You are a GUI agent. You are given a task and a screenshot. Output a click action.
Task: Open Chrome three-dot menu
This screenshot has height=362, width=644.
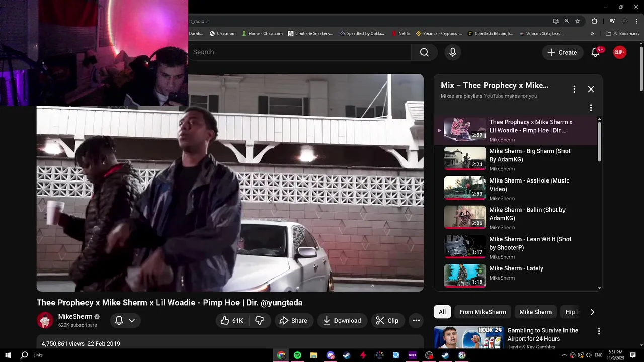pyautogui.click(x=636, y=21)
